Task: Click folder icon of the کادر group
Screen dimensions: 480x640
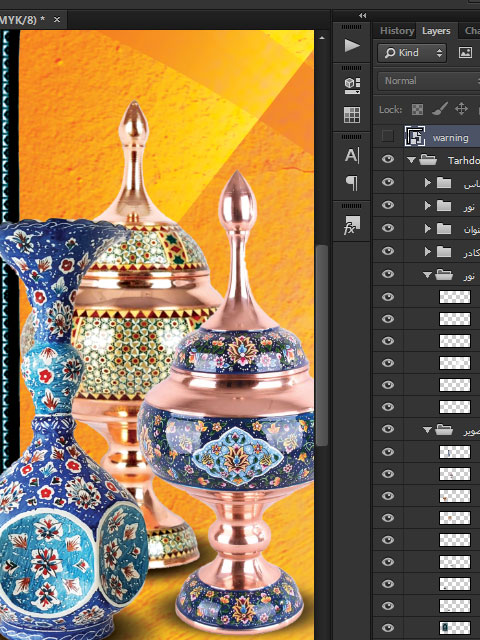Action: point(444,251)
